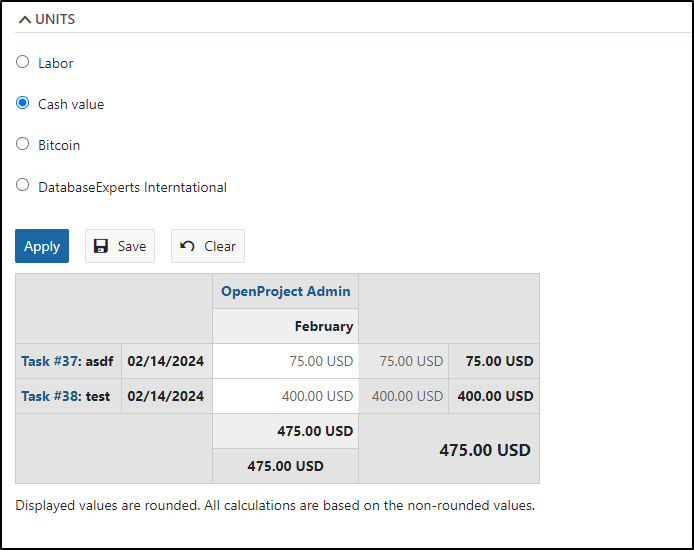Click the Clear button label

click(x=220, y=246)
